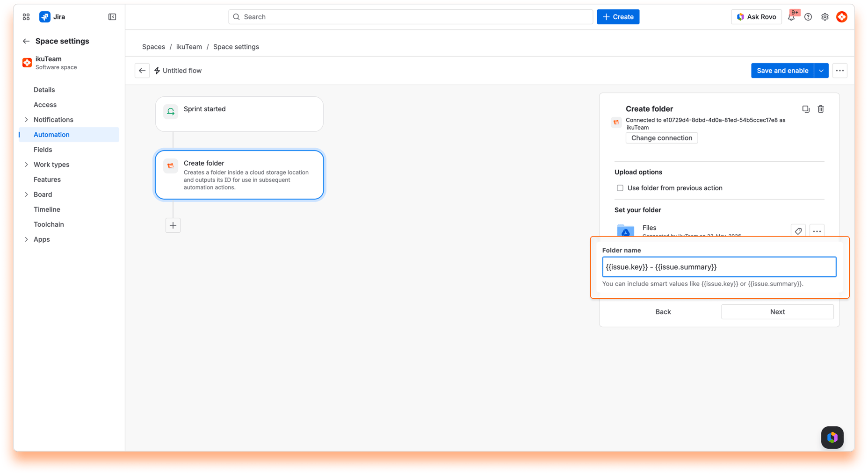The image size is (868, 474).
Task: Delete the Create folder action
Action: [x=821, y=109]
